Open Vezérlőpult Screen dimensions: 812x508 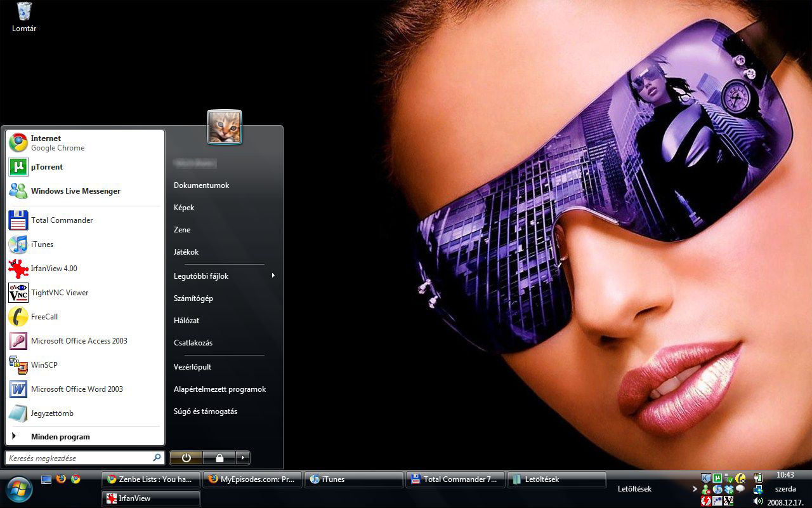point(193,367)
